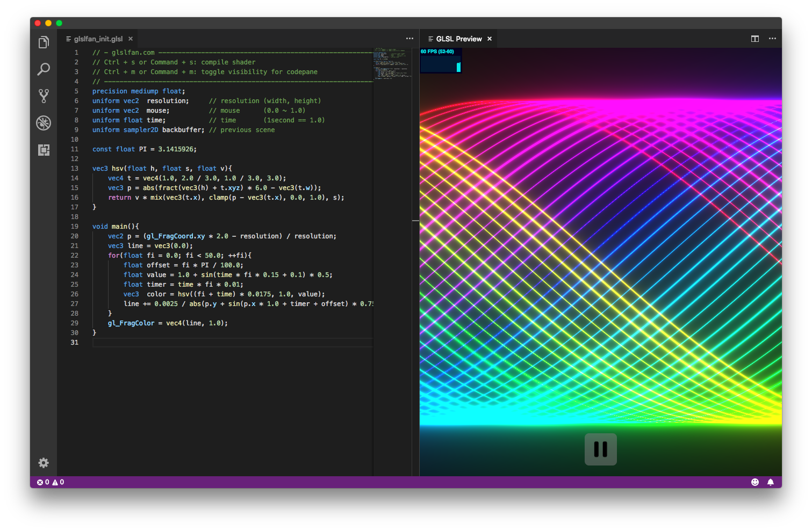
Task: Select the glslfan_init.glsl tab
Action: click(x=98, y=39)
